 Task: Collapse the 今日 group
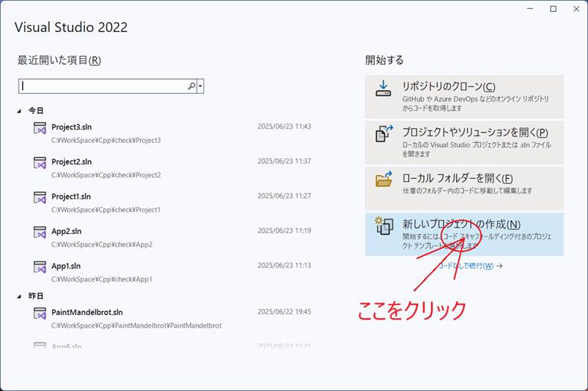pos(19,111)
